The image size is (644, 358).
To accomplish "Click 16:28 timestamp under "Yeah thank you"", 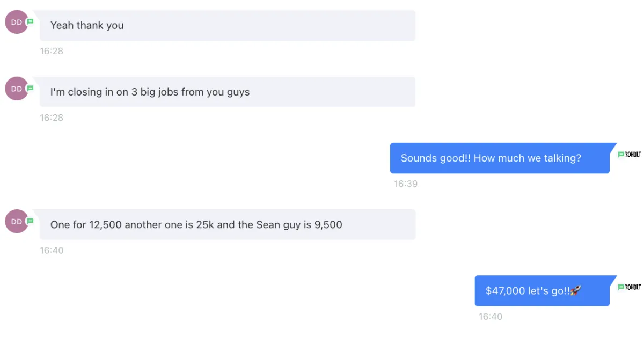I will [52, 51].
